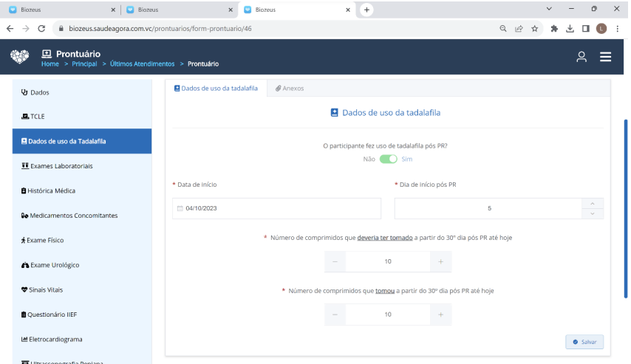Open the browser downloads icon
Viewport: 631px width, 364px height.
coord(570,29)
